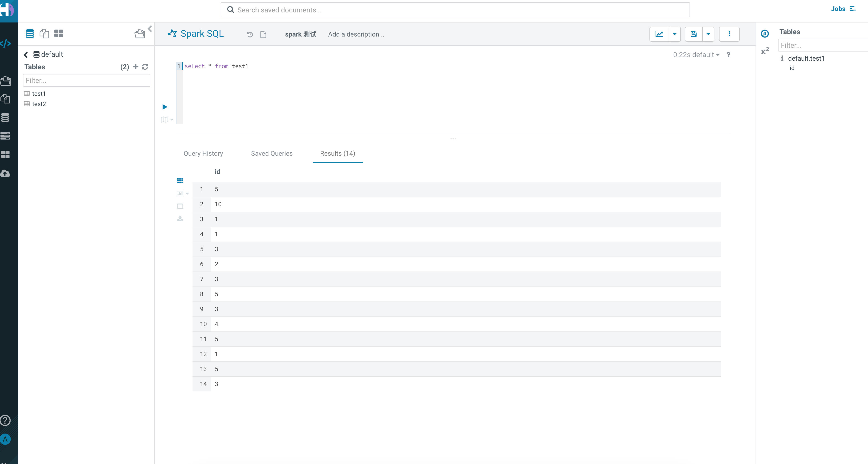Show results grid view
The width and height of the screenshot is (868, 464).
pos(180,181)
